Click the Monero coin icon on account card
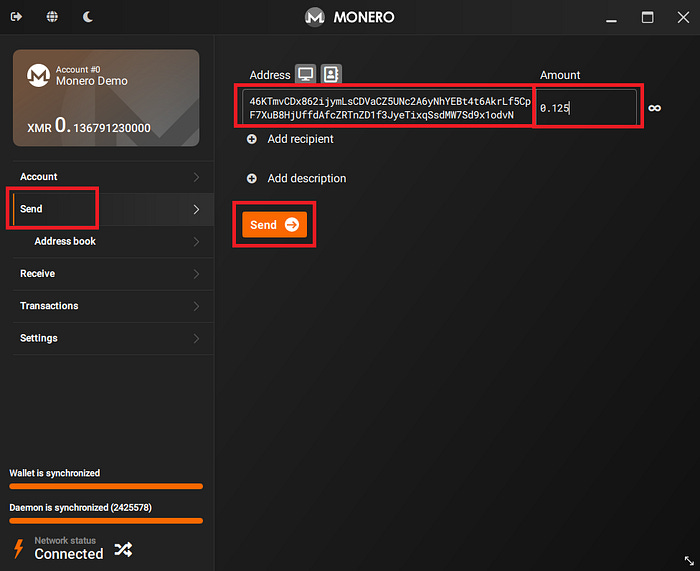 click(38, 75)
